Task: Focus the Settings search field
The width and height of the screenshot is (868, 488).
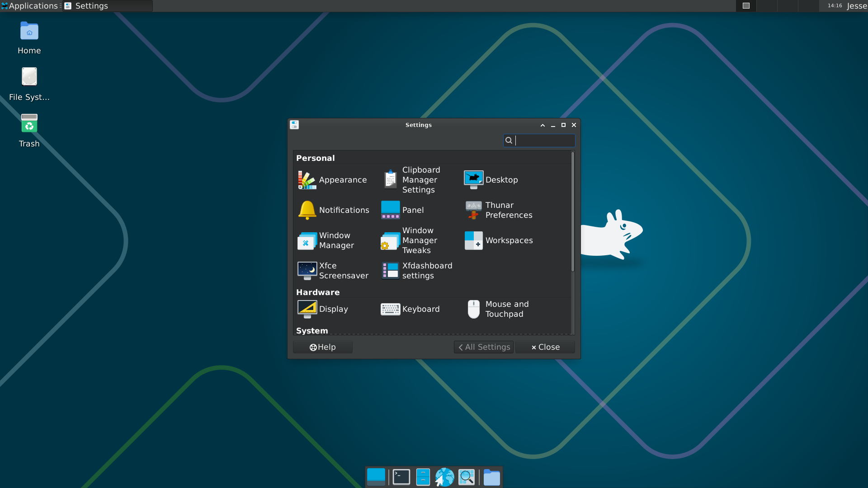Action: [x=539, y=141]
